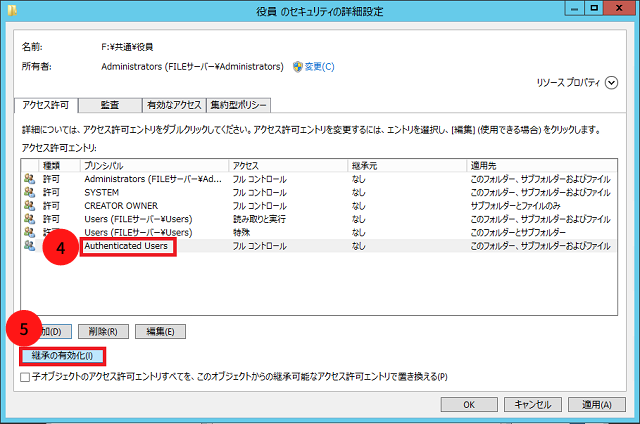Toggle the 子オブジェクトのアクセス許可エントリ replace checkbox

[x=25, y=377]
